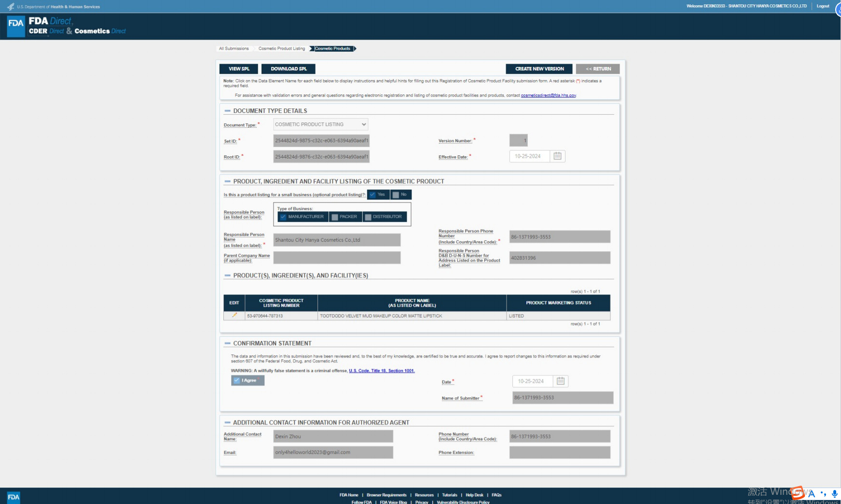841x504 pixels.
Task: Open Browser Requirements footer link
Action: tap(386, 495)
